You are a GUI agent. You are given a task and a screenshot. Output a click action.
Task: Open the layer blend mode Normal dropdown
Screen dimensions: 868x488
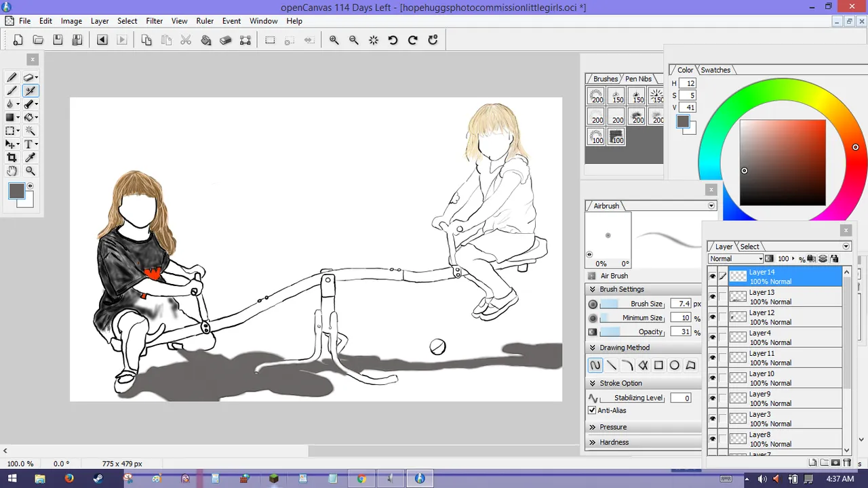736,259
